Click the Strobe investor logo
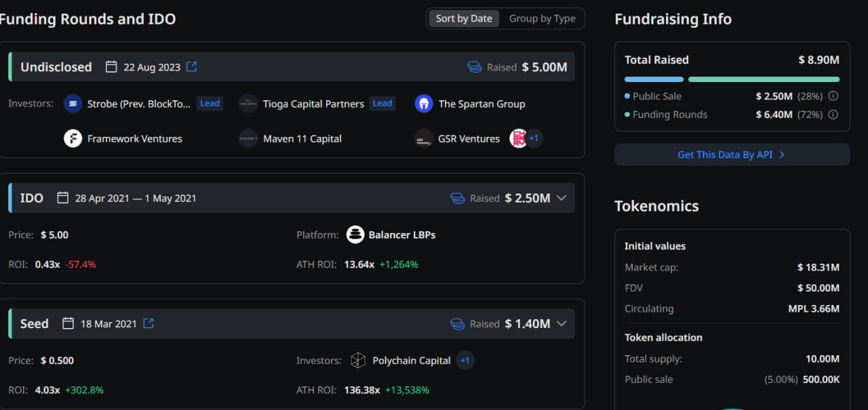Image resolution: width=868 pixels, height=410 pixels. pos(73,104)
